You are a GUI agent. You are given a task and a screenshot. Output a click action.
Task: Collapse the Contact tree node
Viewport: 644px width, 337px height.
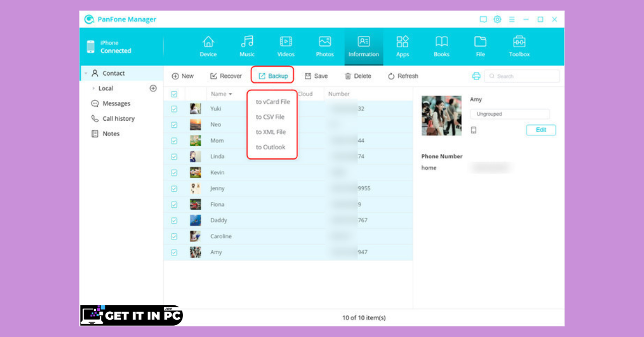pos(85,73)
